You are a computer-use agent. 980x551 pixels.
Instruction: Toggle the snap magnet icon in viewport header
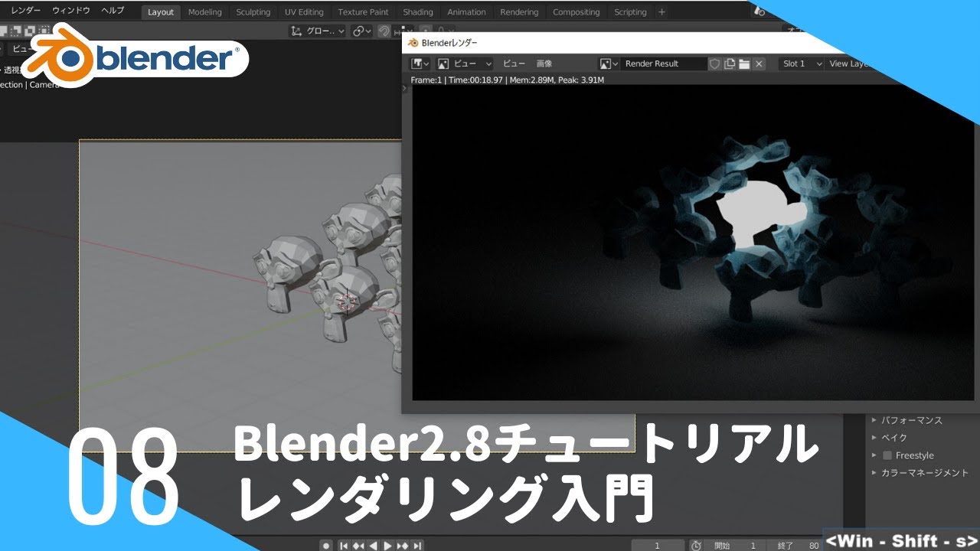pyautogui.click(x=384, y=31)
